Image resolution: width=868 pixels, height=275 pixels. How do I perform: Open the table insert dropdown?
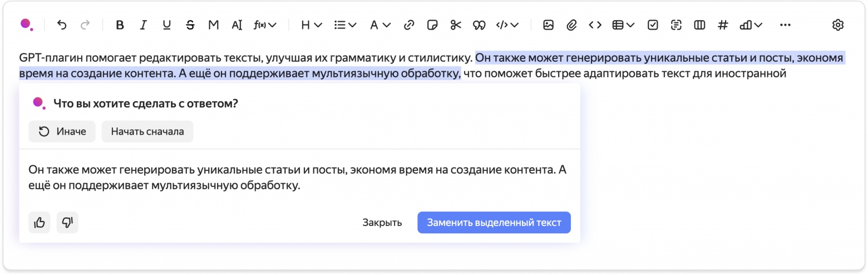click(x=623, y=24)
